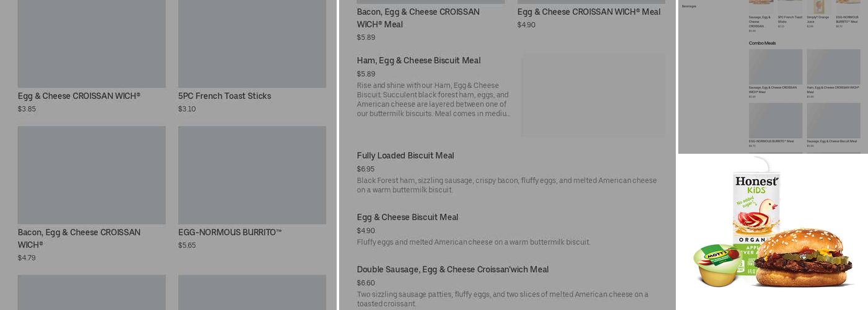Choose the Sausage, Egg & Cheese Biscuit Meal thumbnail

833,120
